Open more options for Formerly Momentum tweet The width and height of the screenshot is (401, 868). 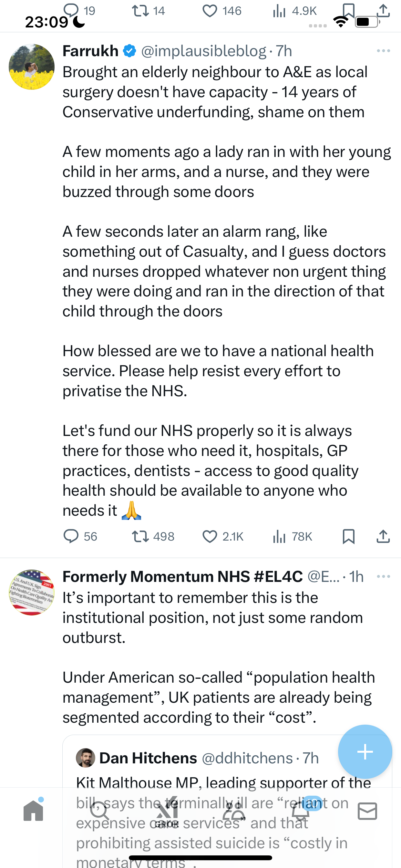[x=384, y=576]
